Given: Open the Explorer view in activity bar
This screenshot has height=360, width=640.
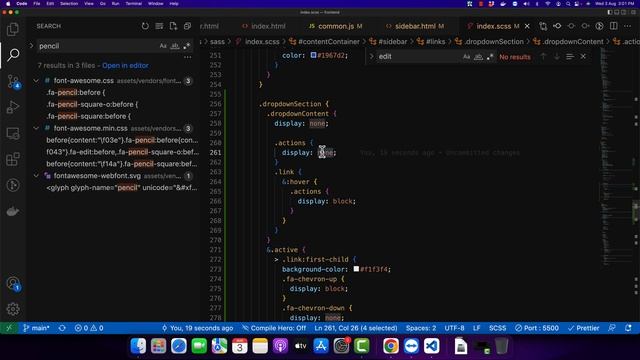Looking at the screenshot, I should 13,29.
